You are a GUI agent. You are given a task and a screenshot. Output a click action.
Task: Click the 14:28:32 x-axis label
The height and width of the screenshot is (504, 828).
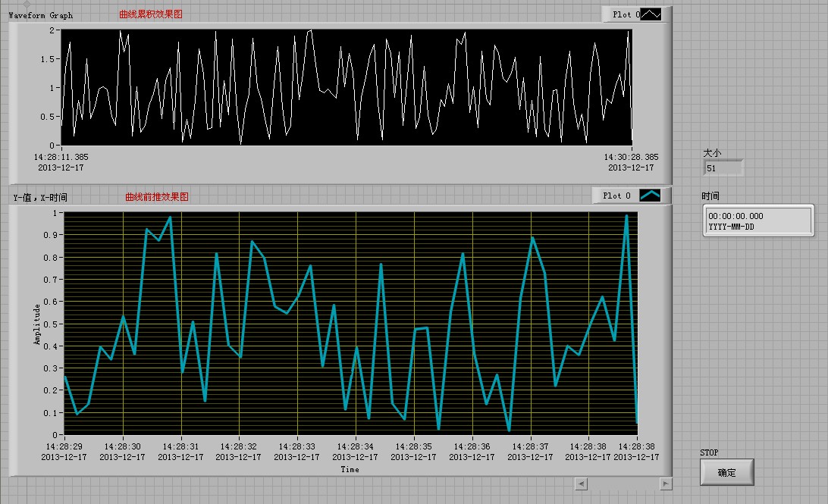pyautogui.click(x=239, y=446)
